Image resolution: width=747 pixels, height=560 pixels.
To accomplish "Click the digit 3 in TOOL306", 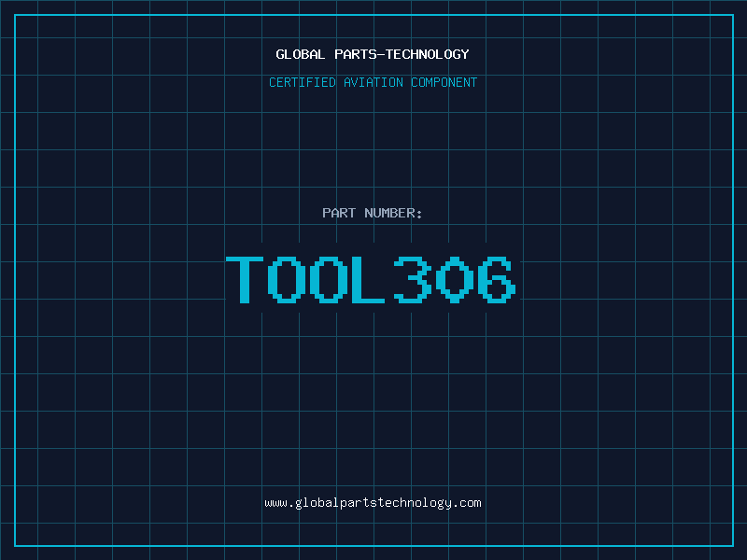I will [412, 279].
